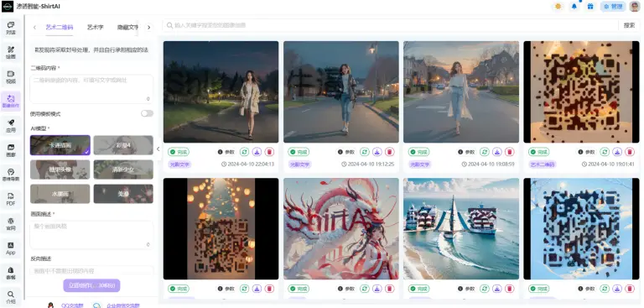Screen dimensions: 644x308
Task: Delete the QR image dated 19:01:41
Action: (x=630, y=152)
